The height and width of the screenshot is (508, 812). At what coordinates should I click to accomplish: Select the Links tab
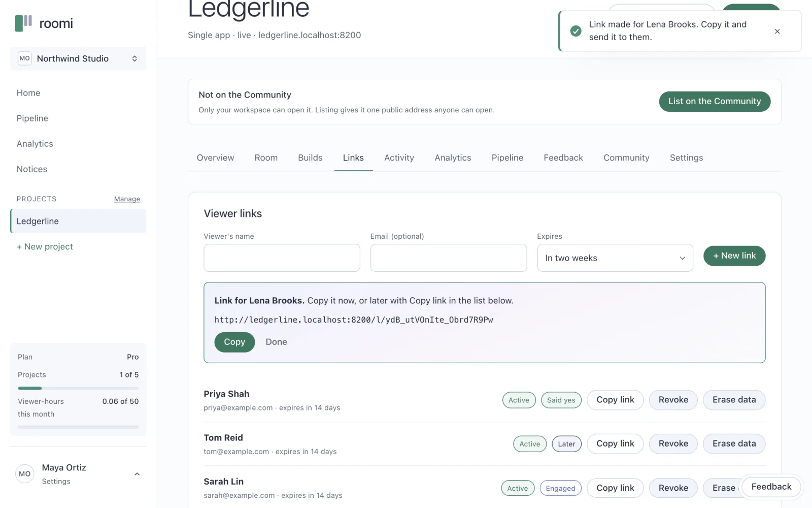[x=353, y=158]
